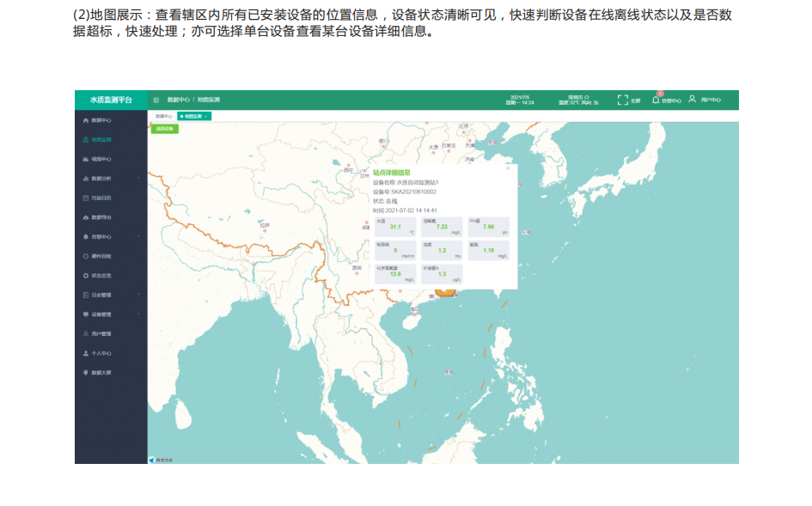Close the 站点详细信息 popup
This screenshot has height=506, width=812.
pyautogui.click(x=508, y=168)
